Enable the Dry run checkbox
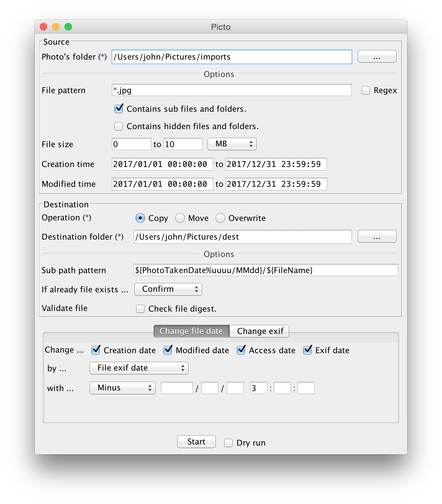The width and height of the screenshot is (442, 504). (228, 443)
